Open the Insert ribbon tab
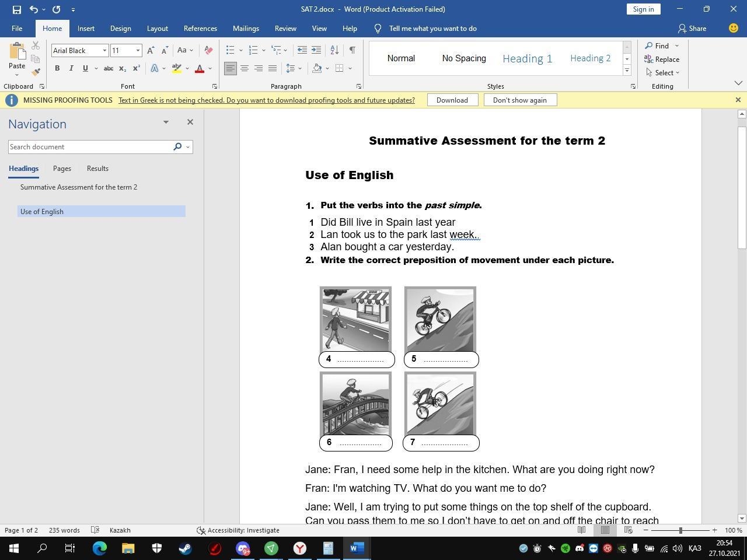 pyautogui.click(x=86, y=28)
